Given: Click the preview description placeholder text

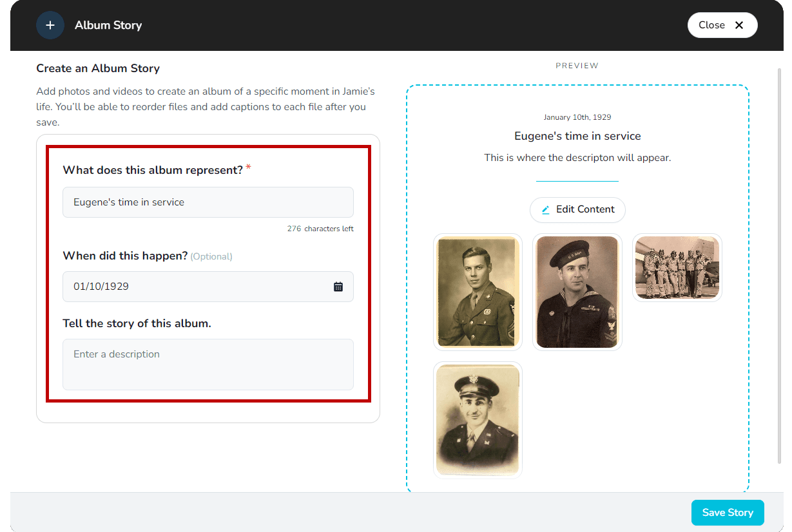Looking at the screenshot, I should pyautogui.click(x=577, y=158).
